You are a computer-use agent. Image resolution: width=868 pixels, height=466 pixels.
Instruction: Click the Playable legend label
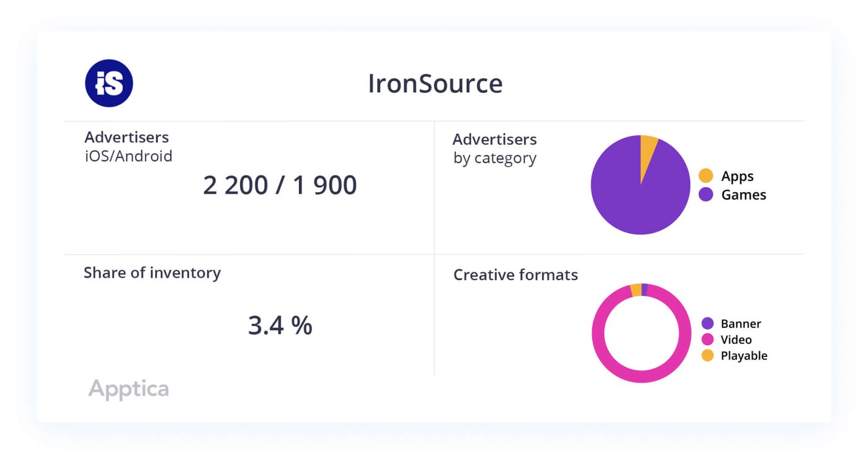coord(744,356)
